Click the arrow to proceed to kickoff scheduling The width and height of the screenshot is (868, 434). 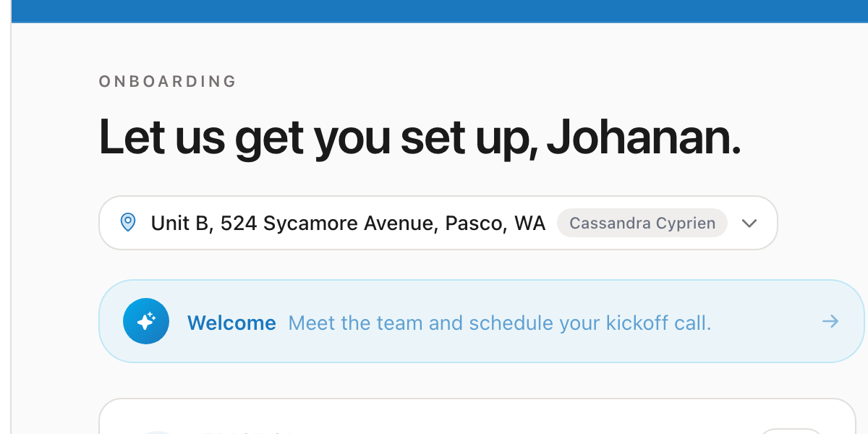830,321
